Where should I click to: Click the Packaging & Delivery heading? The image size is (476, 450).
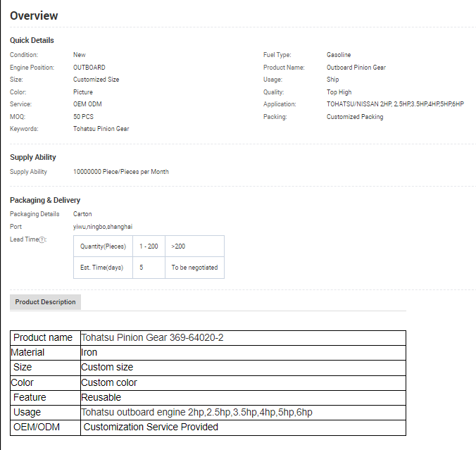pos(45,200)
